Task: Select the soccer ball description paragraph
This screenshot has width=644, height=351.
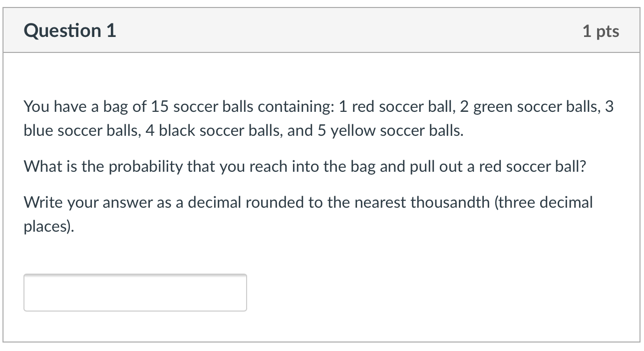Action: point(320,118)
